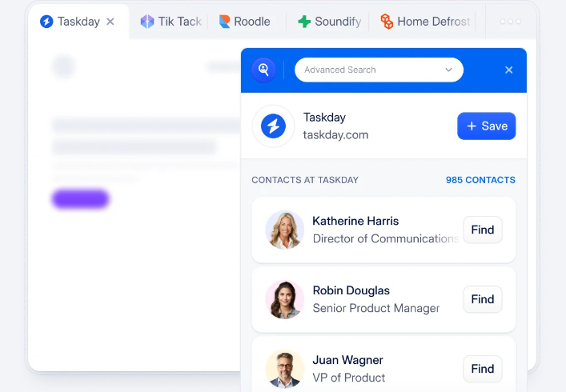
Task: Click Robin Douglas's profile photo
Action: click(284, 299)
